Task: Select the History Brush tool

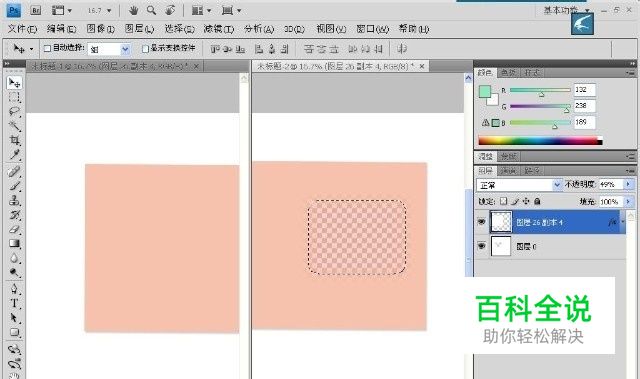Action: [14, 215]
